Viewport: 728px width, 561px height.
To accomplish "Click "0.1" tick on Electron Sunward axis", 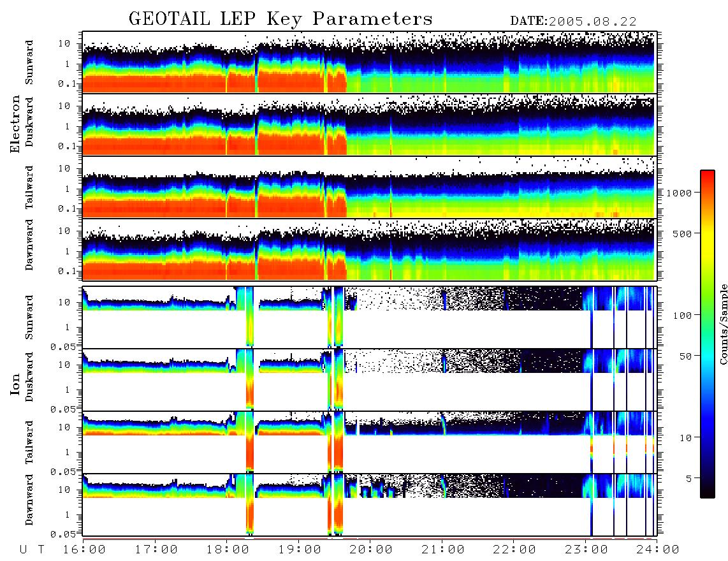I will tap(68, 84).
